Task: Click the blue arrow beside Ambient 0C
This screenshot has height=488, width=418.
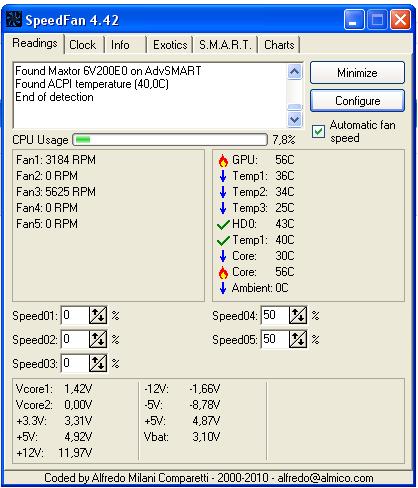Action: point(223,288)
